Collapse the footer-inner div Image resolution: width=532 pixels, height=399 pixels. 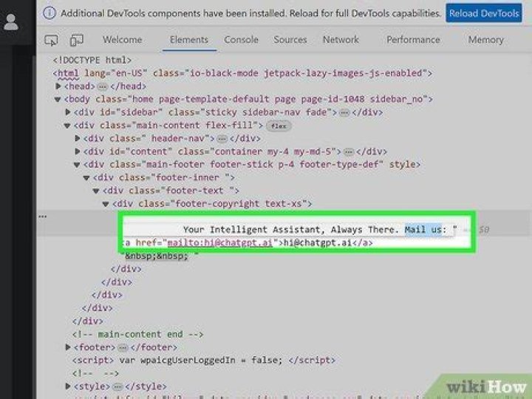(x=86, y=177)
